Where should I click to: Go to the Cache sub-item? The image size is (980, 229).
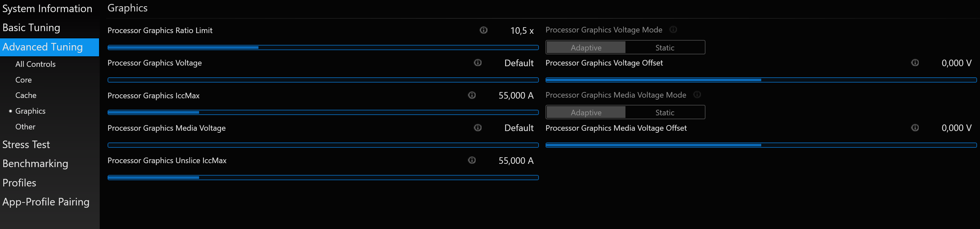coord(26,95)
